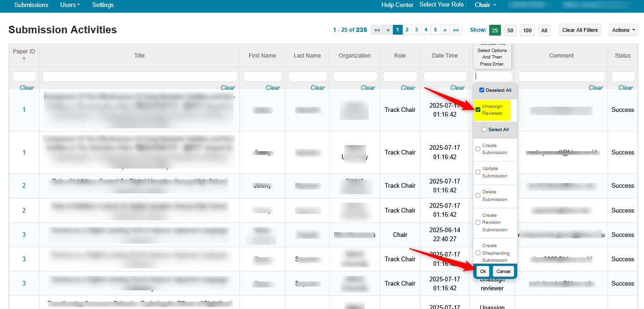This screenshot has height=309, width=644.
Task: Open the Chair role selector
Action: click(485, 5)
